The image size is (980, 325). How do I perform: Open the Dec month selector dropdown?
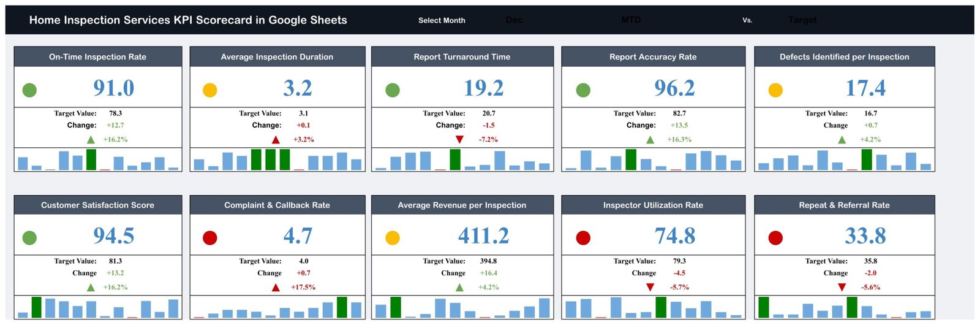point(514,20)
